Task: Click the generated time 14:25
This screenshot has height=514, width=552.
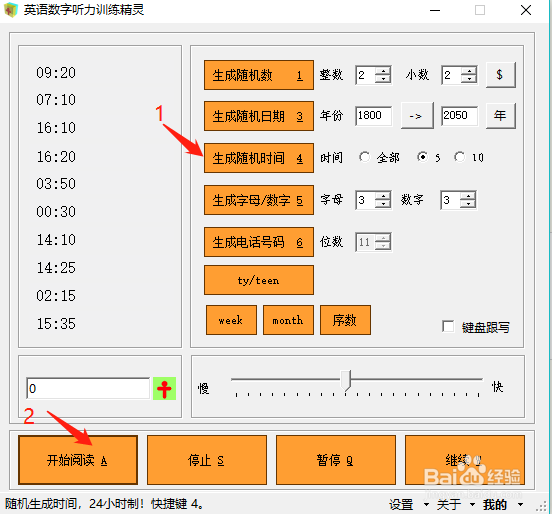Action: pyautogui.click(x=56, y=268)
